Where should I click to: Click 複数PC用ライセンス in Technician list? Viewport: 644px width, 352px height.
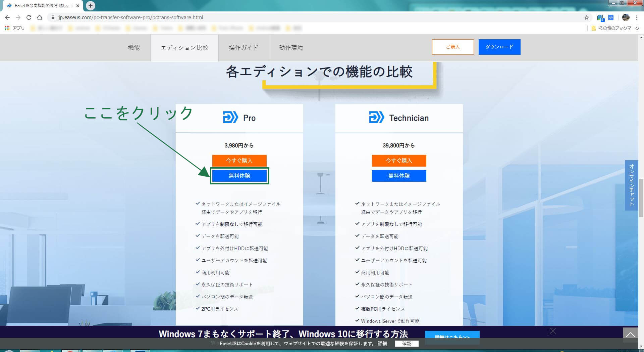pyautogui.click(x=383, y=309)
